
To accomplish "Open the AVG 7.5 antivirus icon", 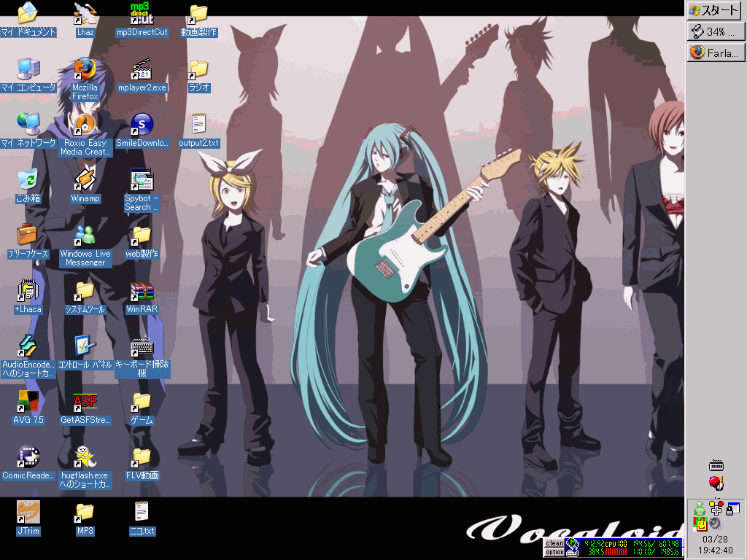I will 28,402.
